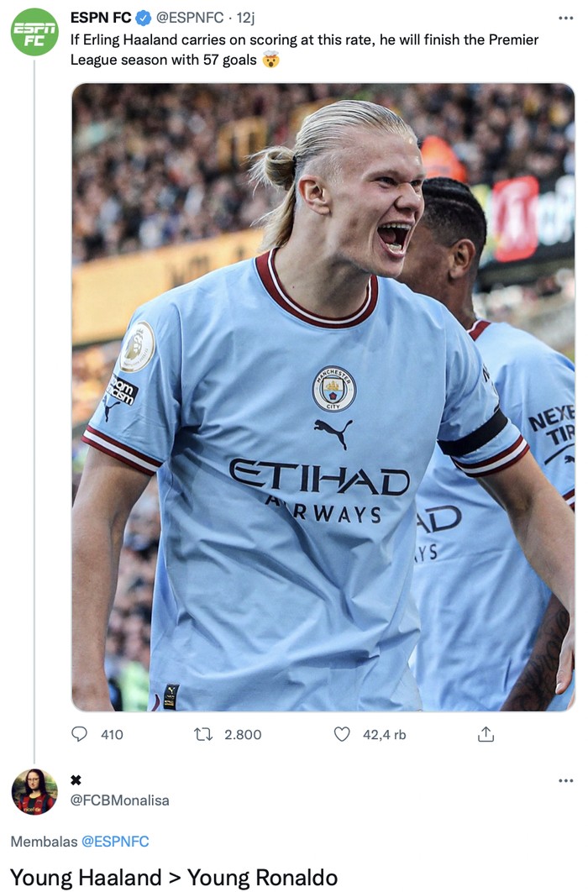Click the reply text "Young Haaland > Young Ronaldo"

(x=174, y=878)
